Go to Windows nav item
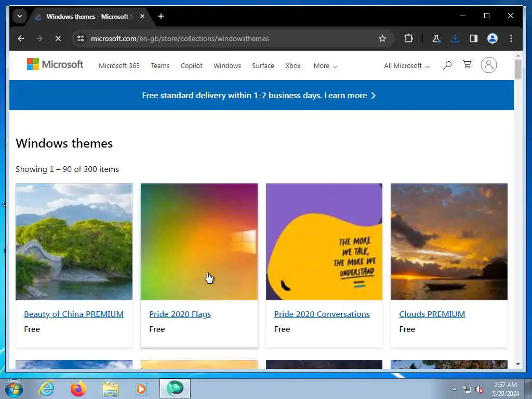Viewport: 532px width, 399px height. (227, 66)
